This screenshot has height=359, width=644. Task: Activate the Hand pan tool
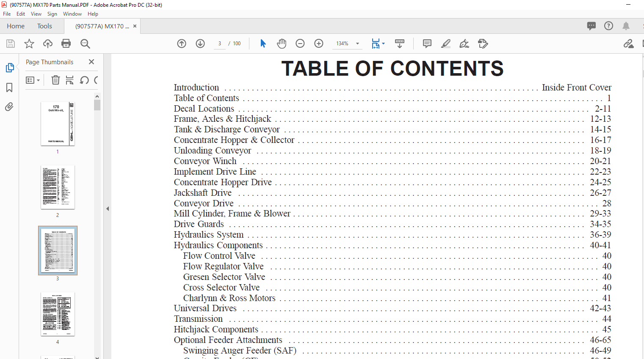click(x=282, y=44)
